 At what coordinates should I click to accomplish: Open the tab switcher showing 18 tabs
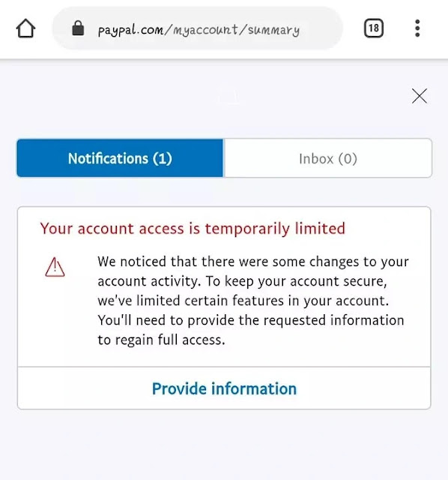[x=373, y=28]
